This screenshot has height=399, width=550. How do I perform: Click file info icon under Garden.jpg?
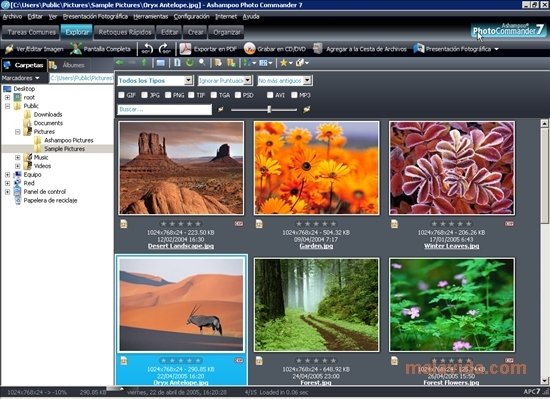click(x=259, y=224)
